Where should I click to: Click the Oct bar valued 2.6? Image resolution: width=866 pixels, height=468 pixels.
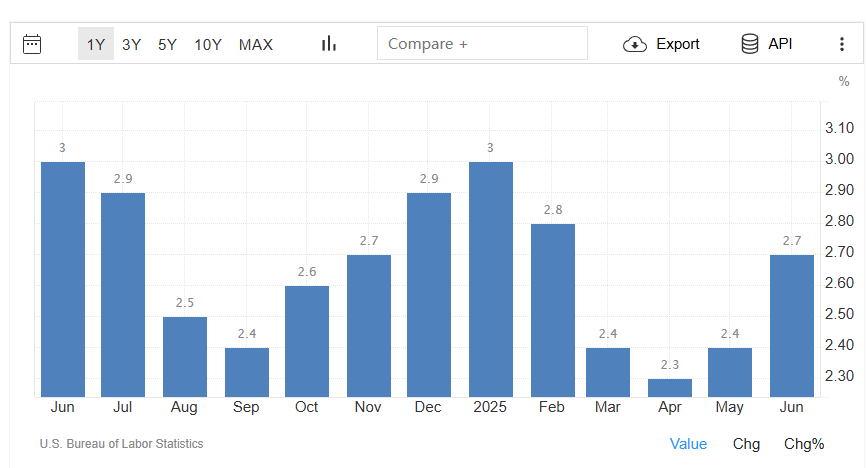pos(307,341)
